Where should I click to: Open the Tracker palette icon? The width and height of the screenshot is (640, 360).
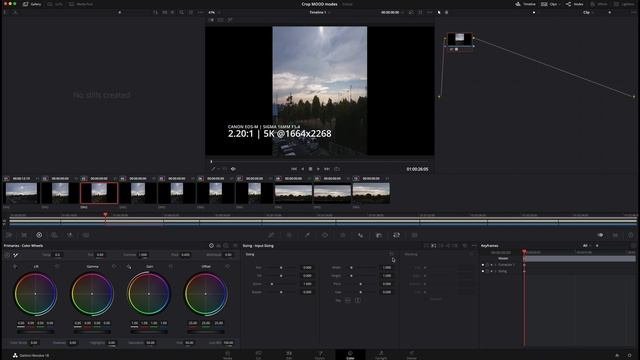pyautogui.click(x=343, y=235)
